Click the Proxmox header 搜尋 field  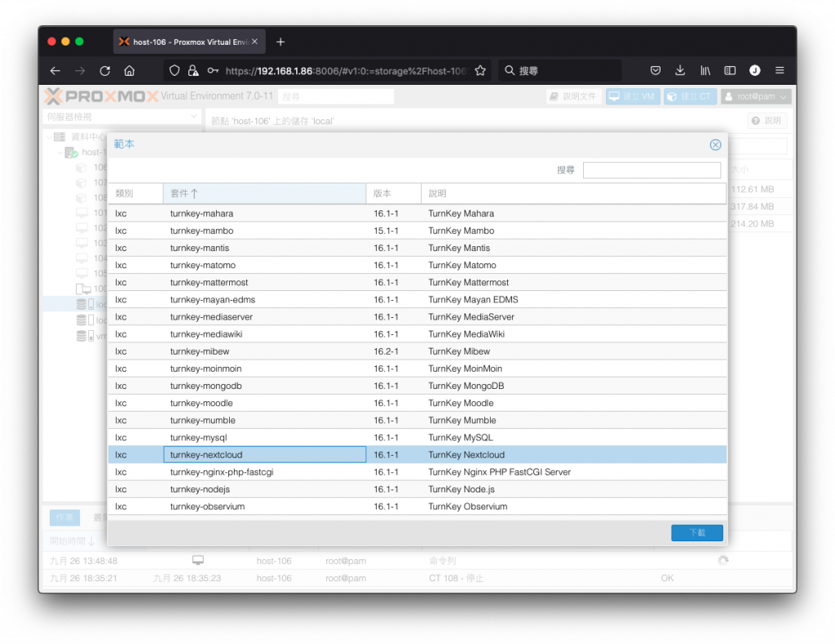click(x=336, y=96)
